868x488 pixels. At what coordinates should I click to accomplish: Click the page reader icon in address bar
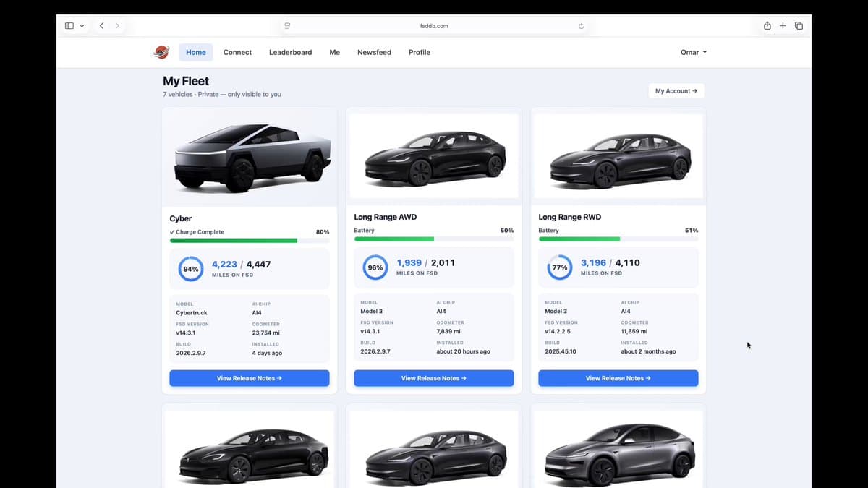(x=287, y=25)
